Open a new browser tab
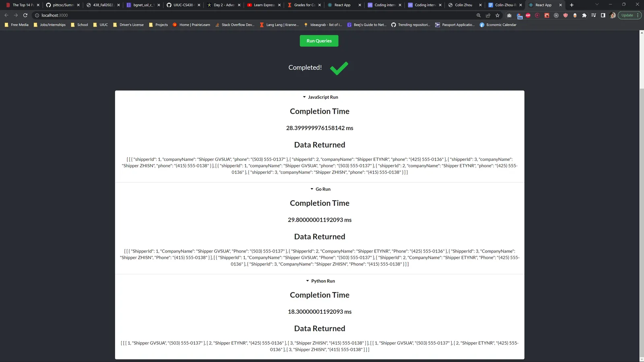 (572, 5)
